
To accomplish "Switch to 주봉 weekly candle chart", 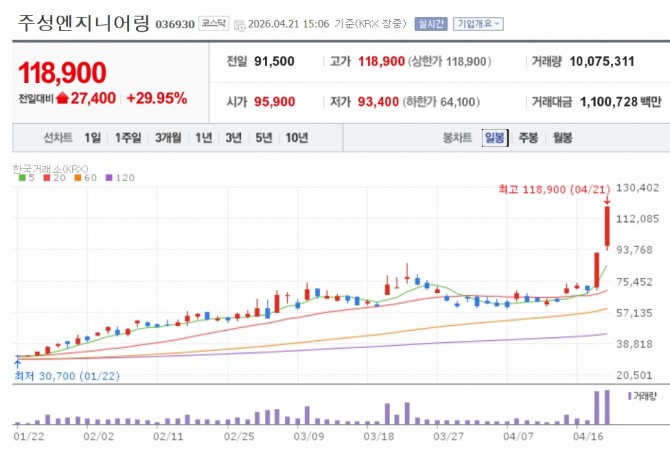I will click(x=528, y=138).
